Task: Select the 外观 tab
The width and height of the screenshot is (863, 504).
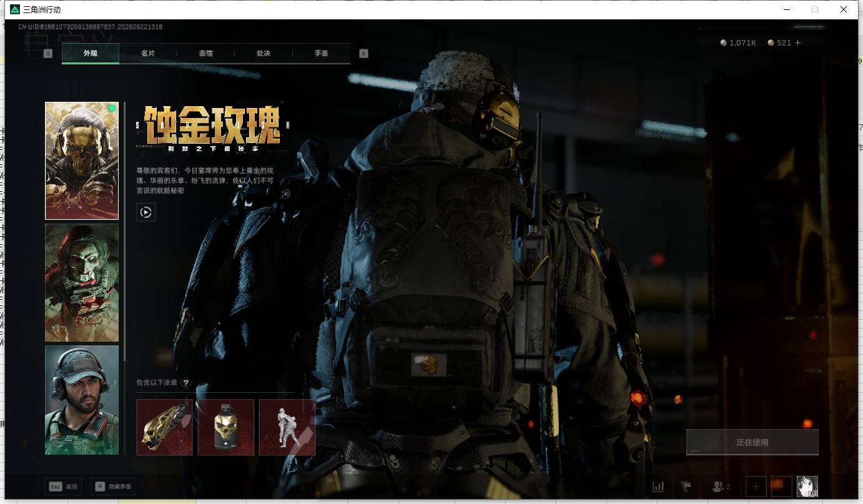Action: (91, 53)
